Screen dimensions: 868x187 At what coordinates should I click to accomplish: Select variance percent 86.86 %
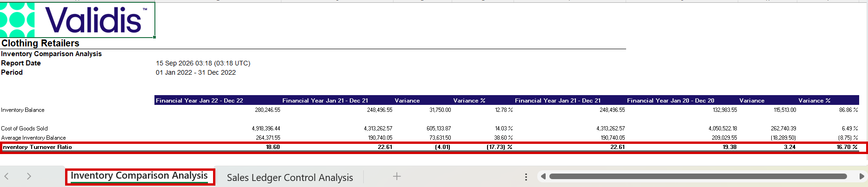tap(849, 110)
